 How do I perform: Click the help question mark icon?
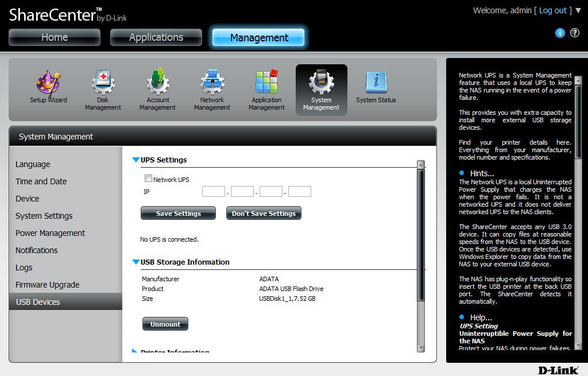coord(574,33)
